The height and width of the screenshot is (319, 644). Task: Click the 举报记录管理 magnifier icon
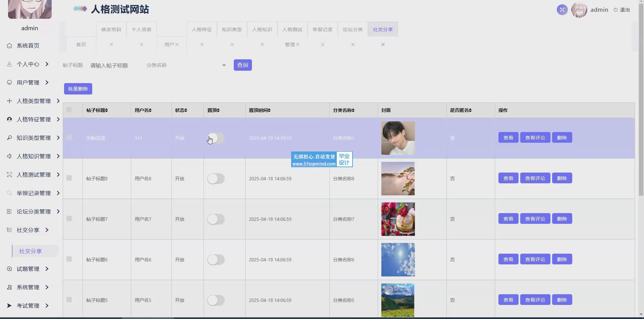click(9, 193)
